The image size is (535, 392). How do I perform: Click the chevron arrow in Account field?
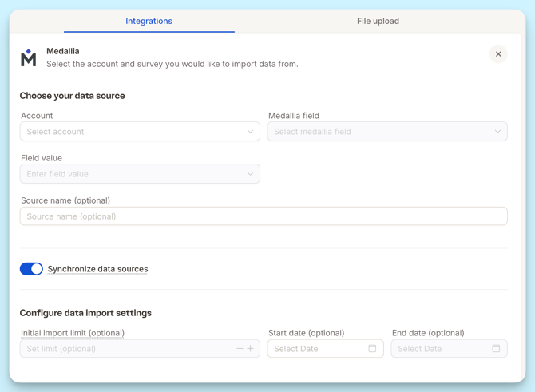(250, 132)
